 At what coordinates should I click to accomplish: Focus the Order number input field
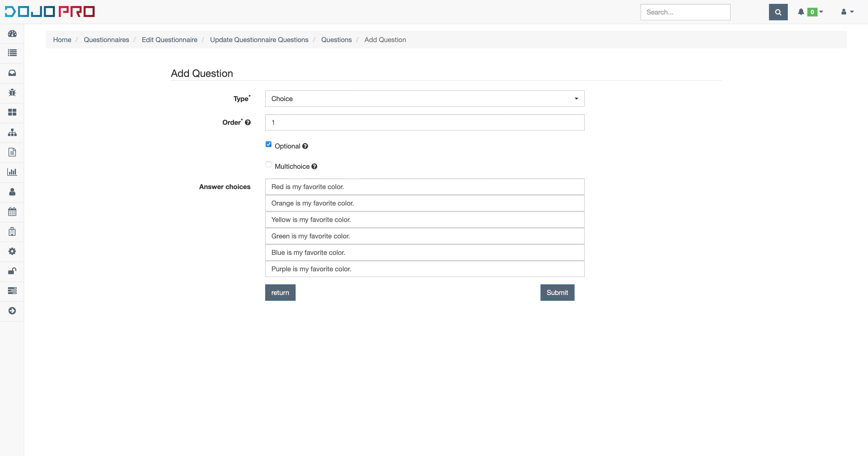tap(425, 122)
